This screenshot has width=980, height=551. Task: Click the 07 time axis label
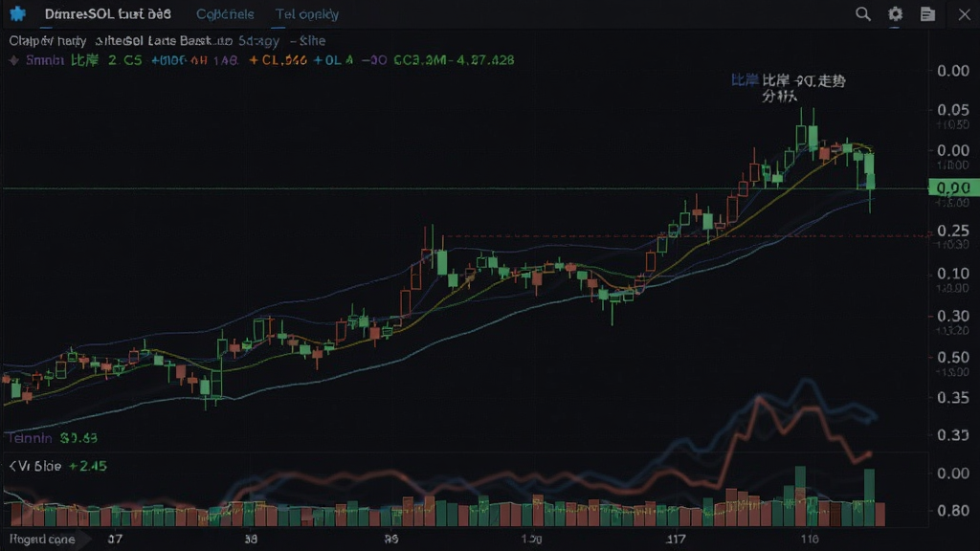(x=115, y=540)
